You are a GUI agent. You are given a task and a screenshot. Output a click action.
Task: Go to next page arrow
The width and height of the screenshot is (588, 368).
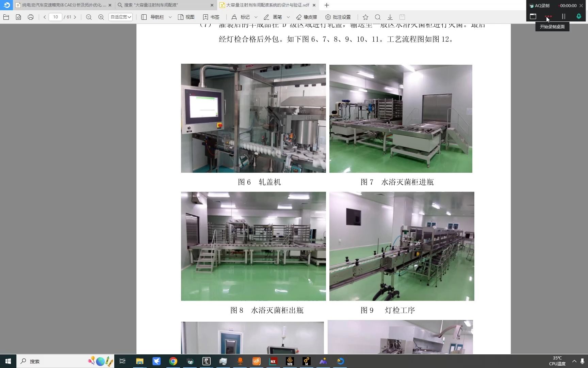click(75, 17)
